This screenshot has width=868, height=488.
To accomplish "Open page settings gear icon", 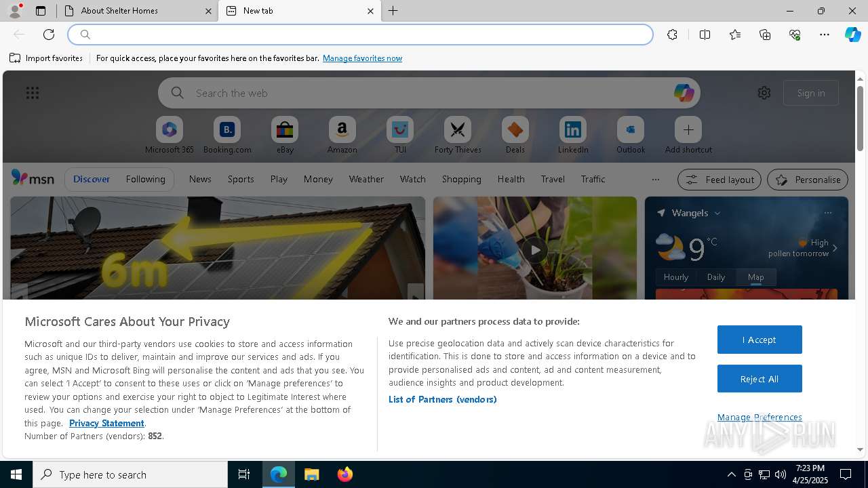I will pos(764,93).
